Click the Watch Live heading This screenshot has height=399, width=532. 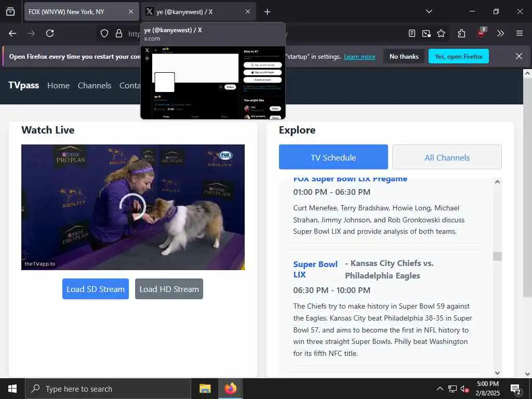coord(48,130)
